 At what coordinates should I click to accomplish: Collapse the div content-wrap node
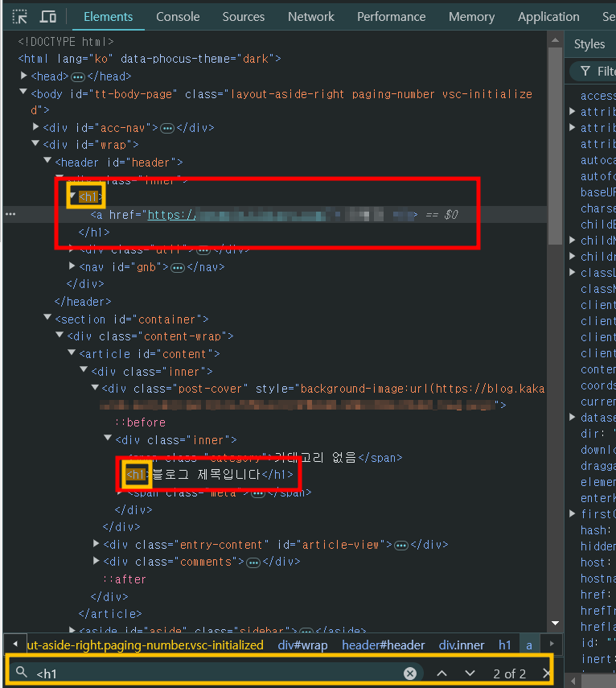point(60,335)
